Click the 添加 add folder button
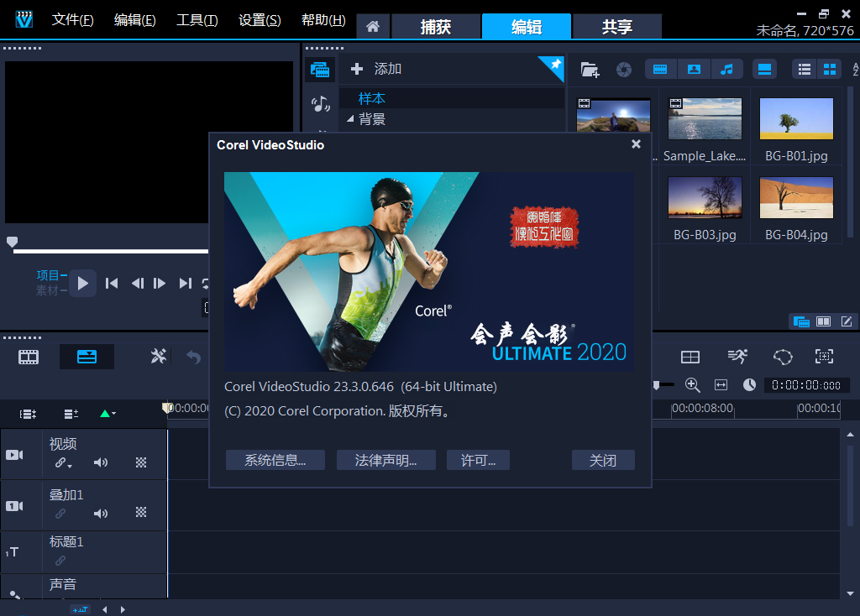This screenshot has width=860, height=616. pyautogui.click(x=376, y=69)
